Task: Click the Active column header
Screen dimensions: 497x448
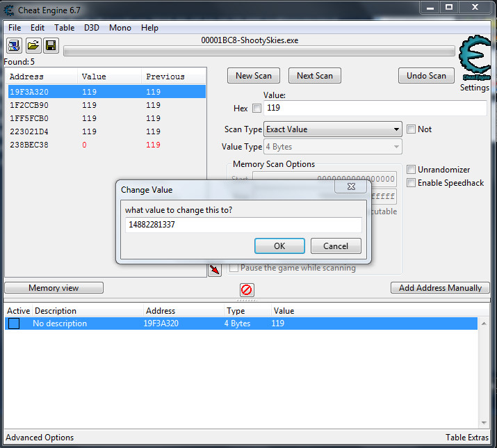Action: point(18,311)
